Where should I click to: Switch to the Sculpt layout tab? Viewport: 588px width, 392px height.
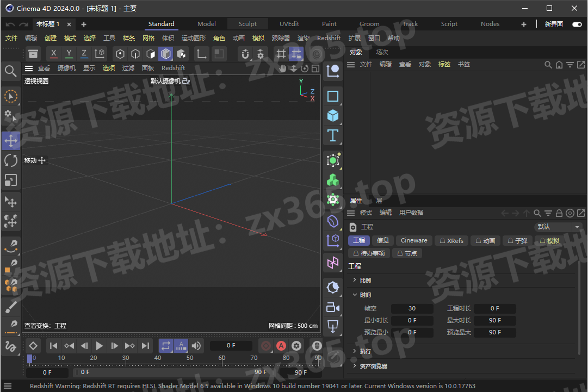pos(247,24)
